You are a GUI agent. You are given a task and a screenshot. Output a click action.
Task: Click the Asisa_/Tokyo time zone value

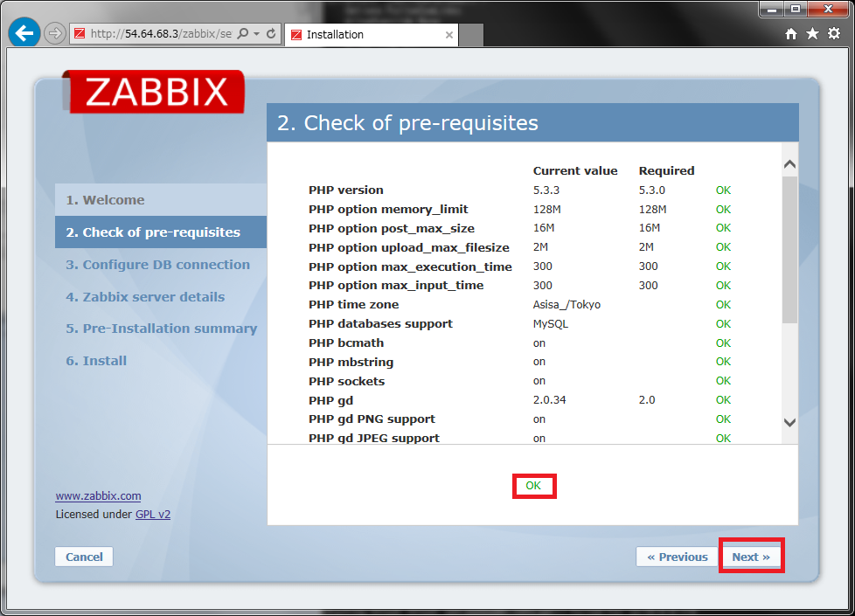pos(567,305)
